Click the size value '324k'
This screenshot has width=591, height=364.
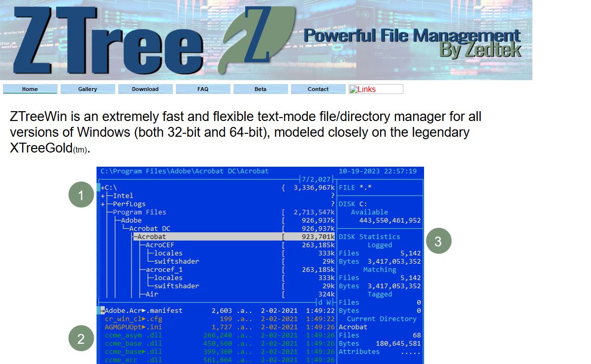click(327, 294)
